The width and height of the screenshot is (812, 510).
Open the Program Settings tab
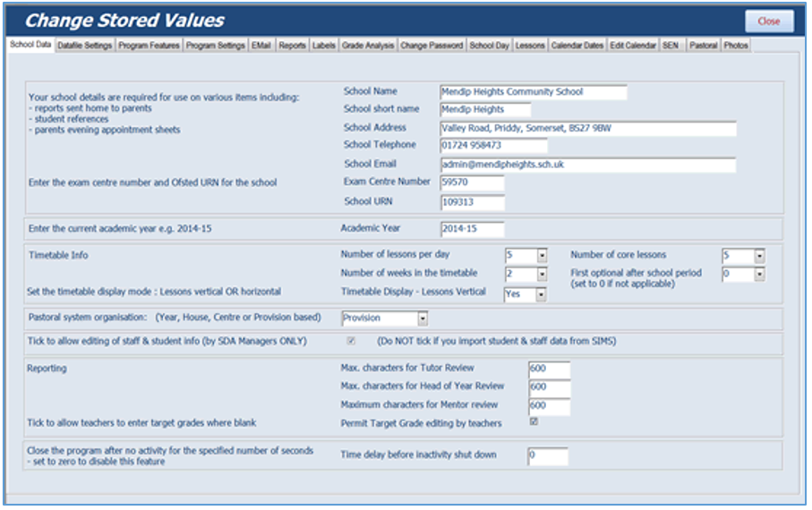click(216, 46)
